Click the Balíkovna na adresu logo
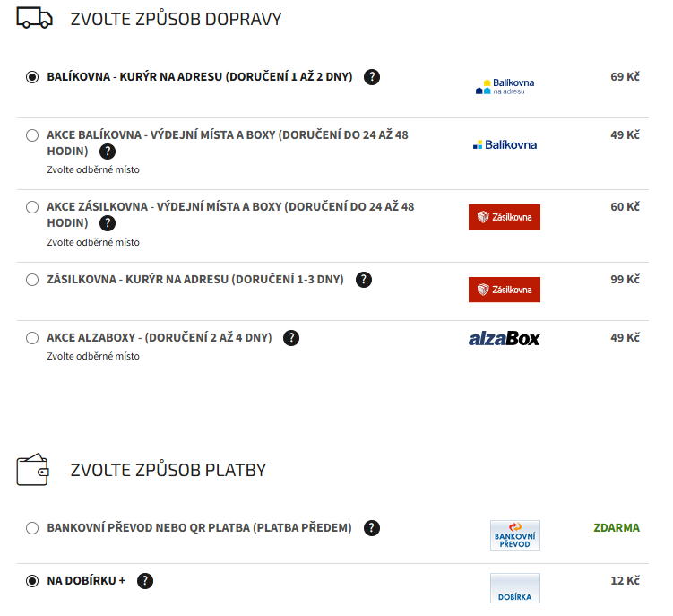 point(505,86)
